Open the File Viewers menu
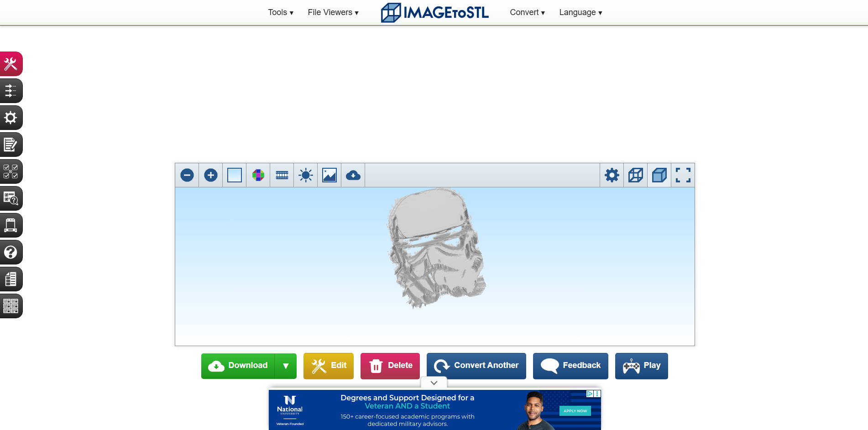This screenshot has height=430, width=868. click(x=333, y=12)
